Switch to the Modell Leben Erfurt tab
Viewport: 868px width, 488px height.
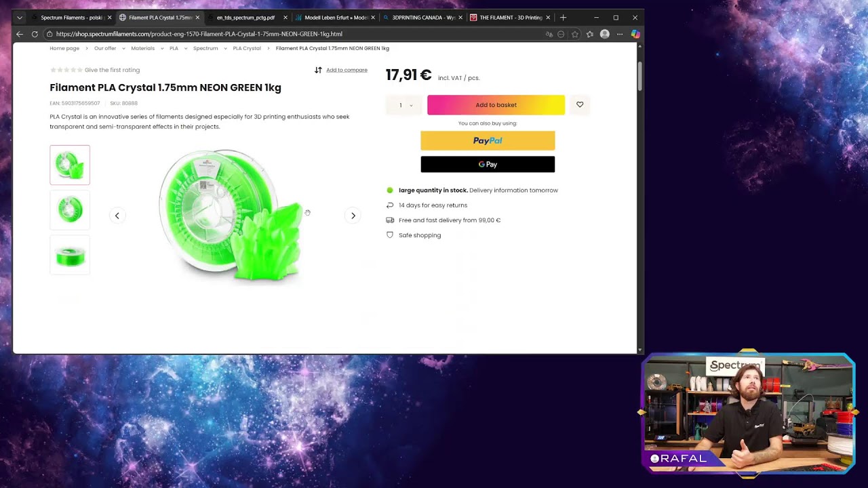pyautogui.click(x=335, y=18)
